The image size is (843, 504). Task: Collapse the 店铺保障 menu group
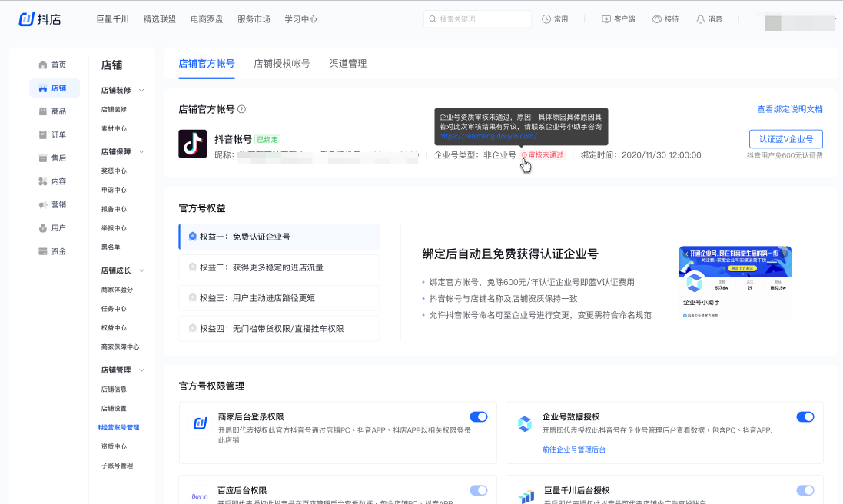141,152
